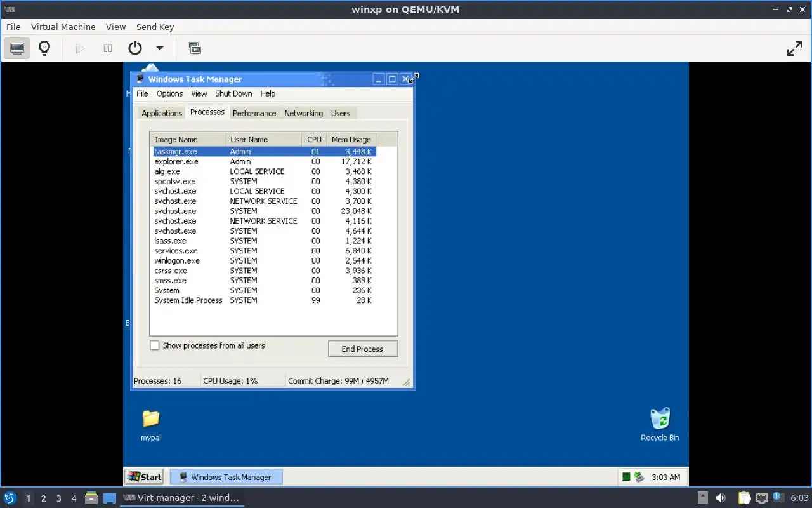Select the winlogon.exe process

264,260
